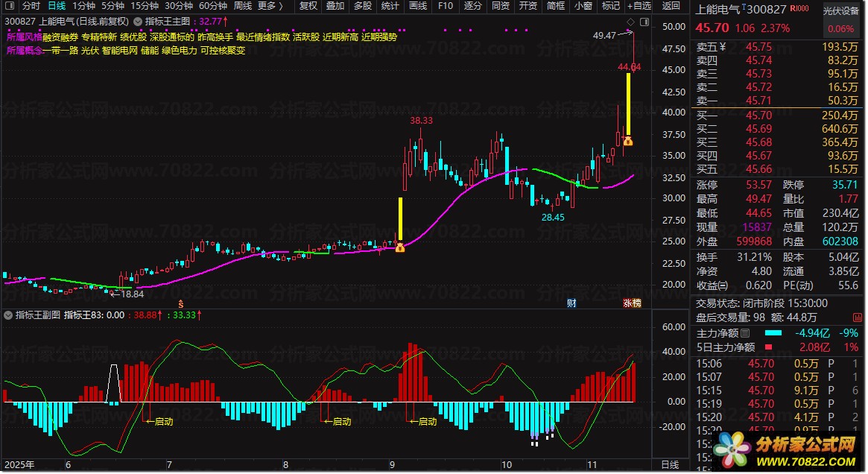Click red 5日主力净额 fund bar
Image resolution: width=868 pixels, height=474 pixels.
768,347
